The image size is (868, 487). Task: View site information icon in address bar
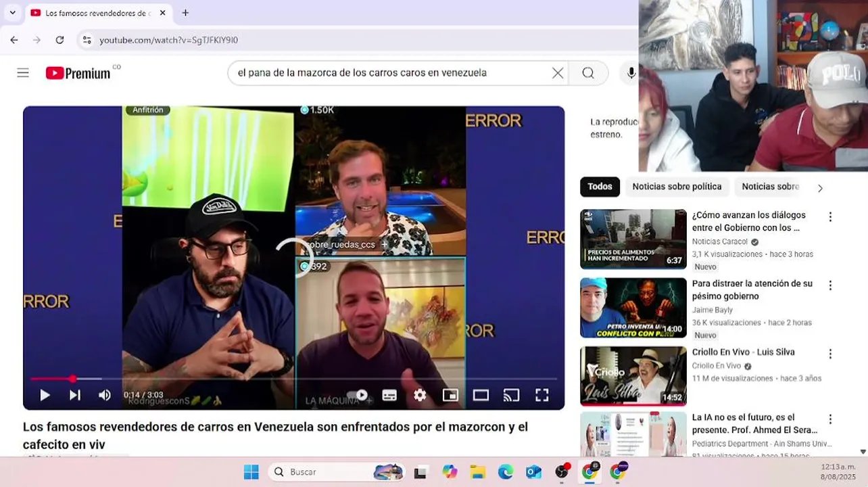click(87, 40)
